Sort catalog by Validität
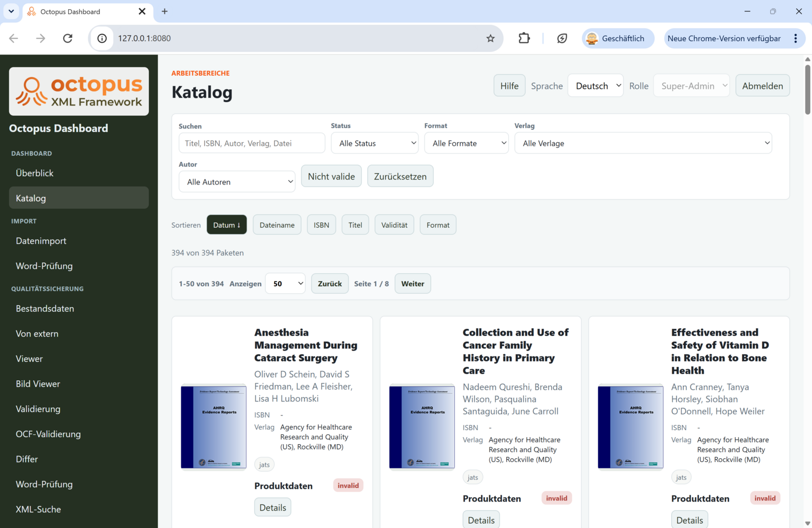This screenshot has width=812, height=528. pos(394,225)
